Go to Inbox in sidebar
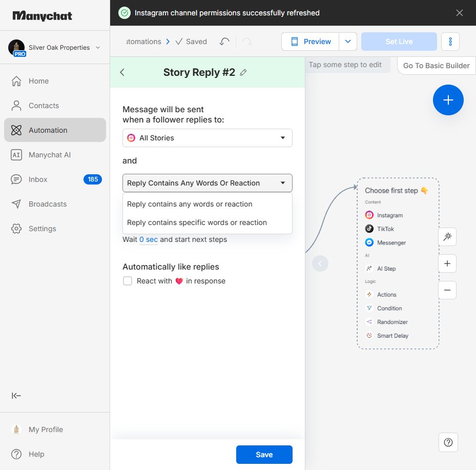 (x=55, y=179)
